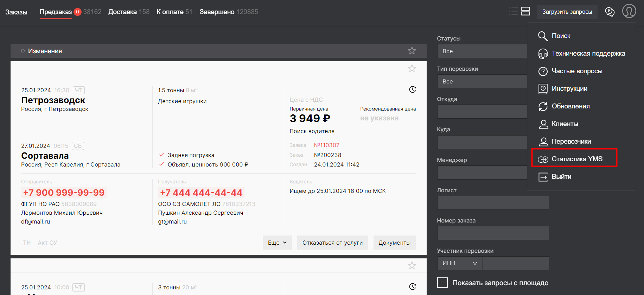Screen dimensions: 644x295
Task: Select Поиск in the profile menu
Action: (561, 36)
